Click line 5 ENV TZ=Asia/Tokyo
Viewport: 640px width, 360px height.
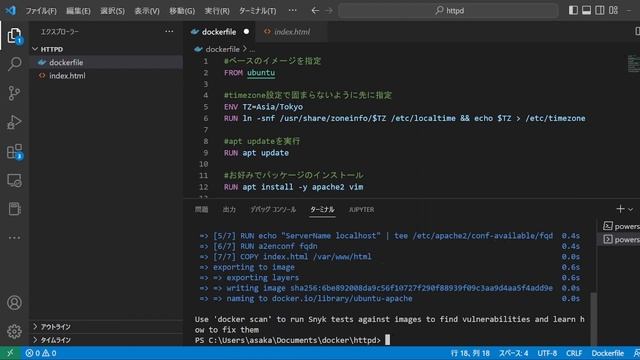click(x=263, y=107)
